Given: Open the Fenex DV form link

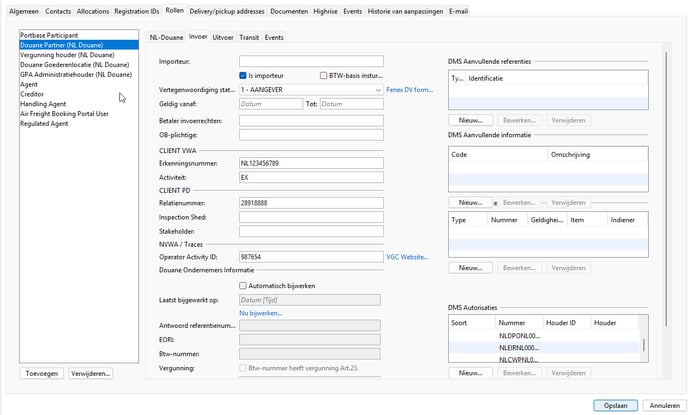Looking at the screenshot, I should [x=409, y=90].
